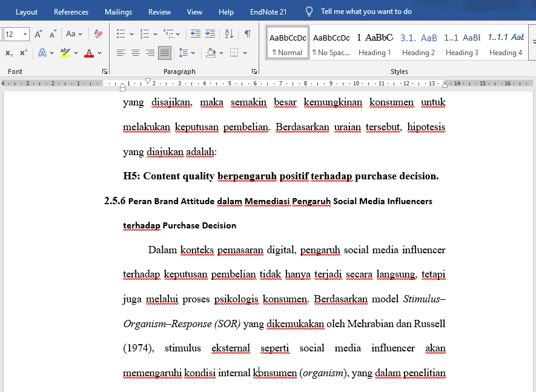Insert numbered list
536x392 pixels.
[145, 34]
